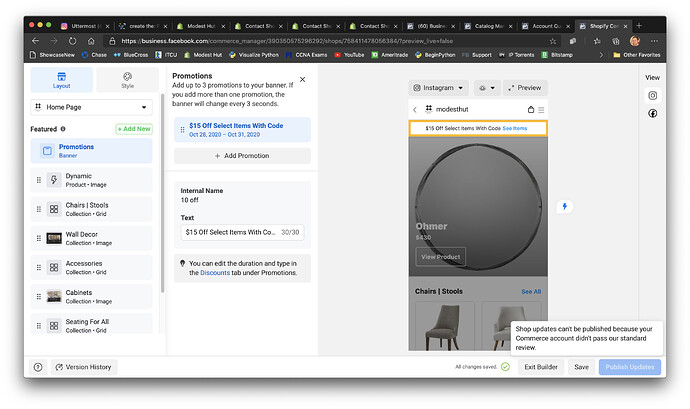Click the shopping bag icon in preview
690x409 pixels.
(531, 109)
